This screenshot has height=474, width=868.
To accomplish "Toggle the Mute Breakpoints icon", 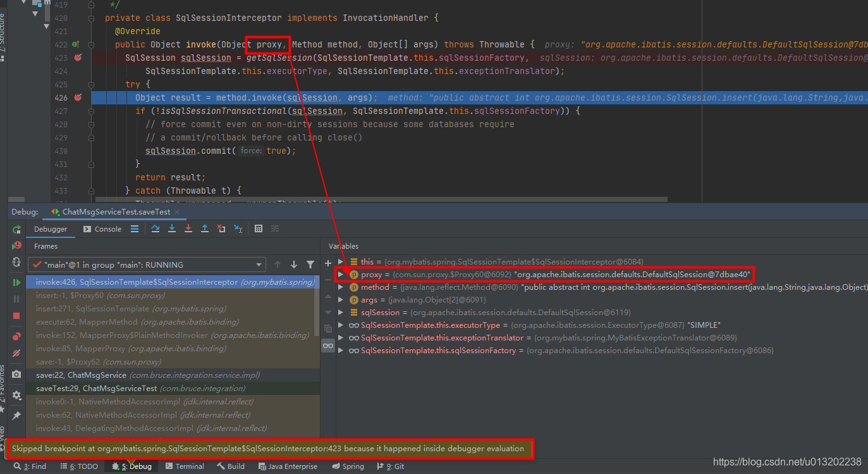I will [16, 353].
